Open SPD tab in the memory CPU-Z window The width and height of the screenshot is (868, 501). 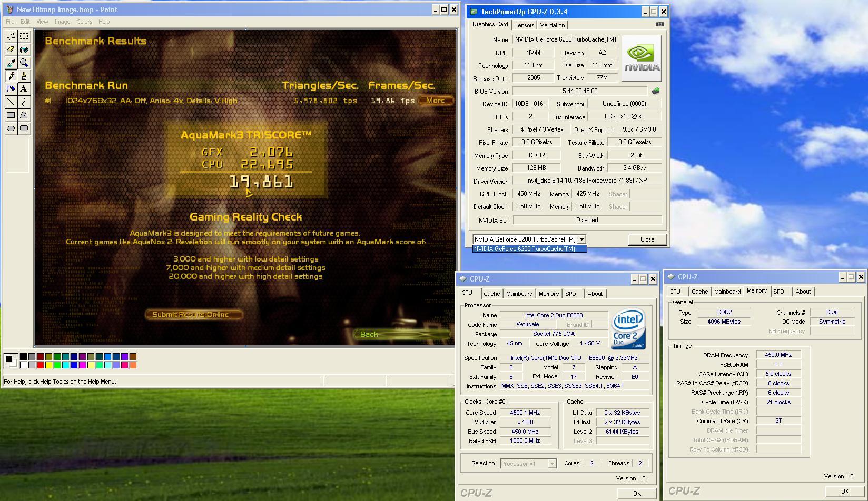pos(778,292)
